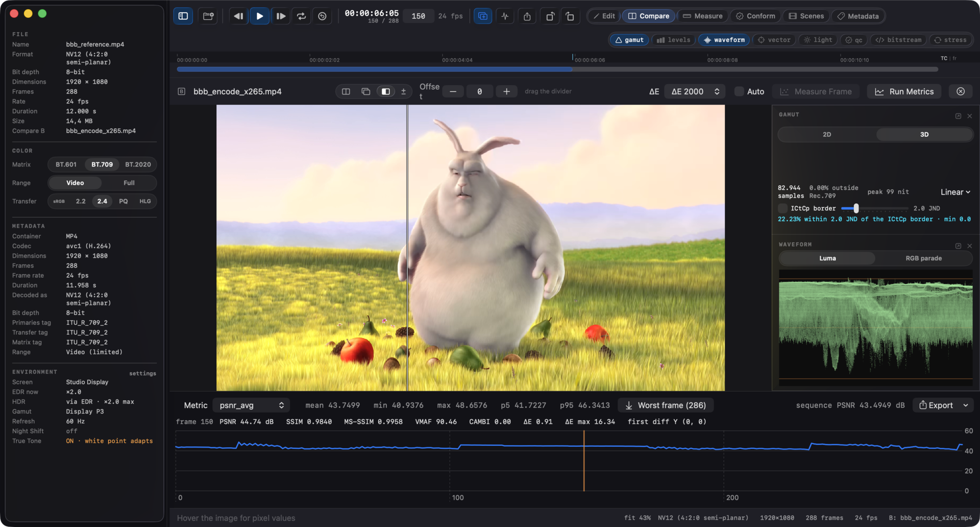Open the Linear scale dropdown

pos(955,192)
